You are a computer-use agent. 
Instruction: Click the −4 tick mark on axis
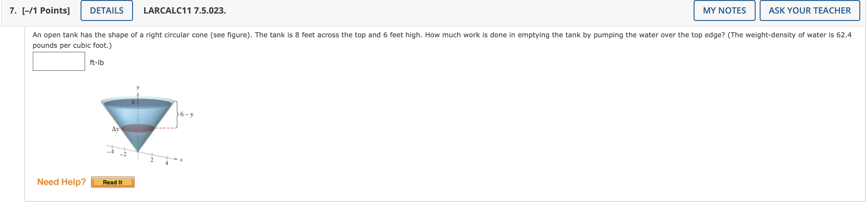tap(111, 151)
